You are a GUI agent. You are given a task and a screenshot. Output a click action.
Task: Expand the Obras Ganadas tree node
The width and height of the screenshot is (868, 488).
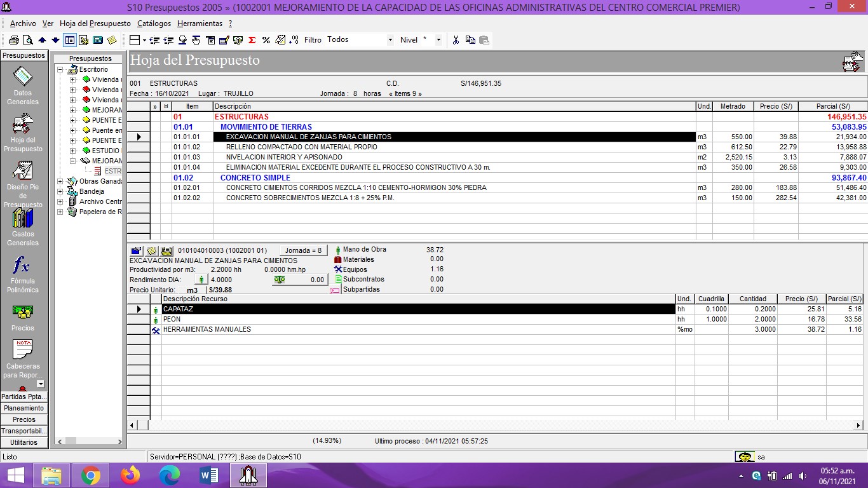click(60, 181)
